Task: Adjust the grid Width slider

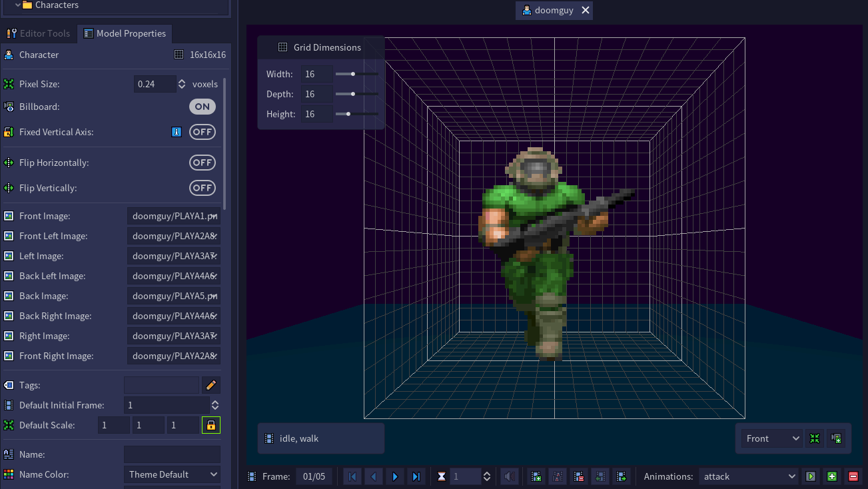Action: [357, 74]
